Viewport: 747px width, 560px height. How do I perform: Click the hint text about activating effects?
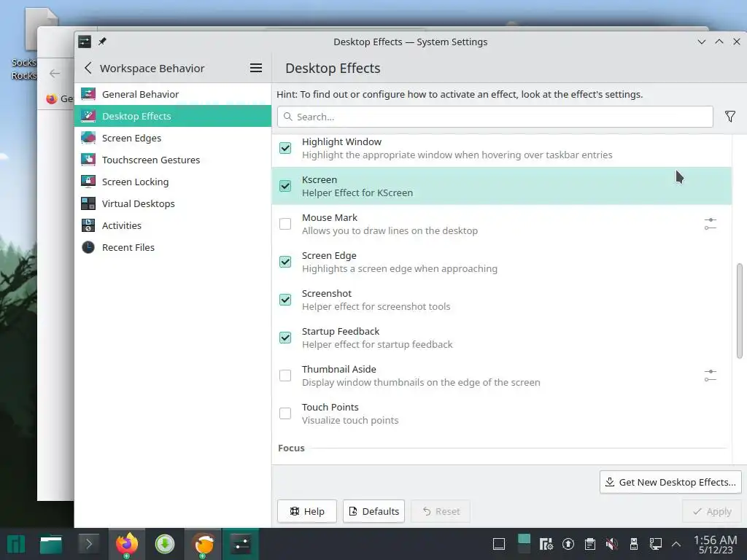pos(460,94)
